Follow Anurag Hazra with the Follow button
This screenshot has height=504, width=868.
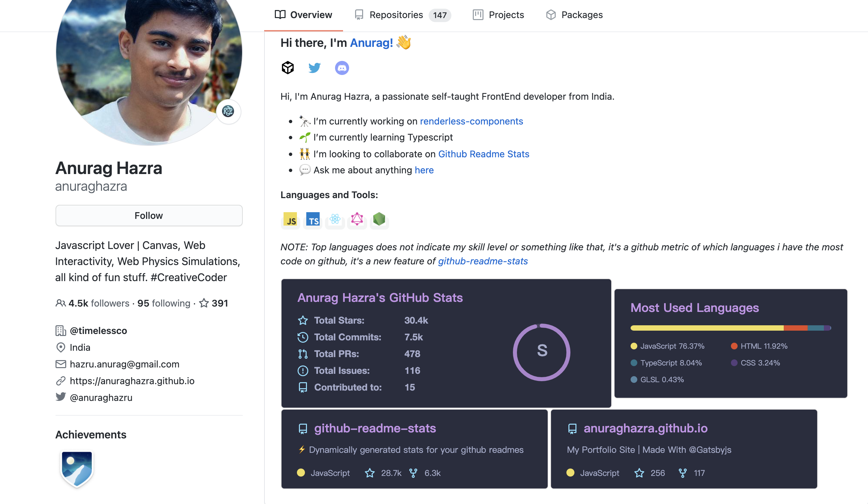[x=149, y=216]
